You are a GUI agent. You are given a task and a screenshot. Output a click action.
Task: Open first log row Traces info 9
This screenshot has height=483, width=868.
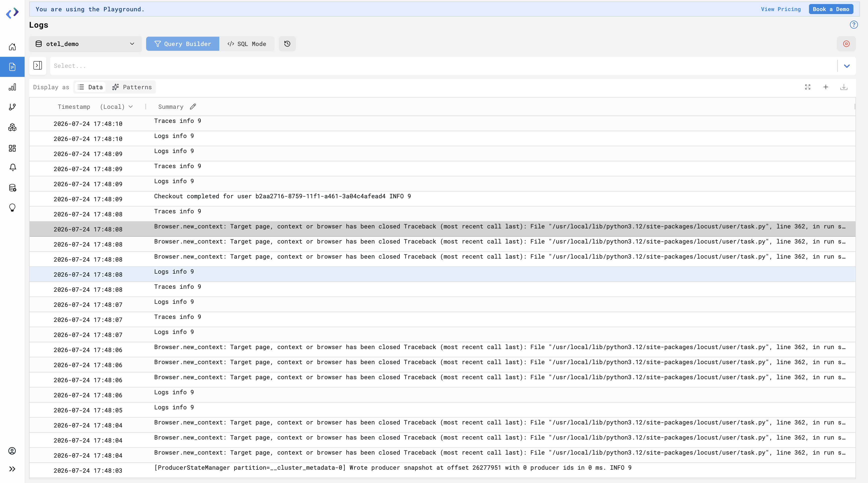coord(442,123)
